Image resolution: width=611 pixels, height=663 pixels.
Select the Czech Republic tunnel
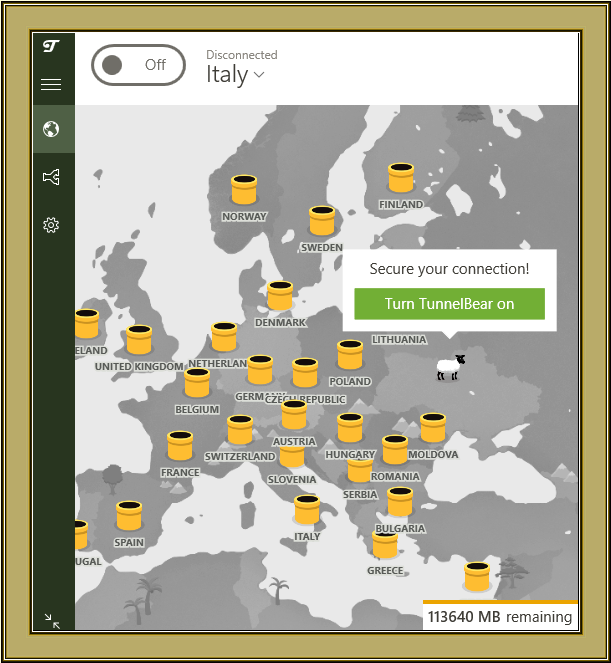[305, 373]
